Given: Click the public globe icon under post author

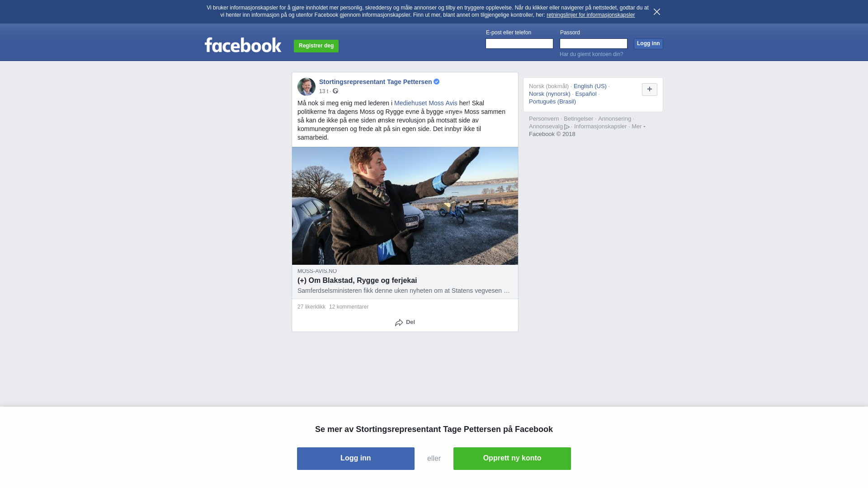Looking at the screenshot, I should click(x=335, y=91).
